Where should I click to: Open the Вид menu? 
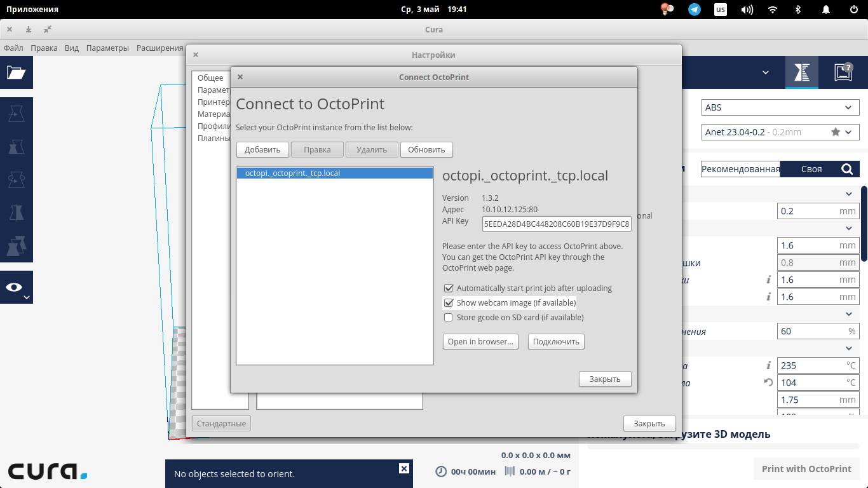[72, 48]
